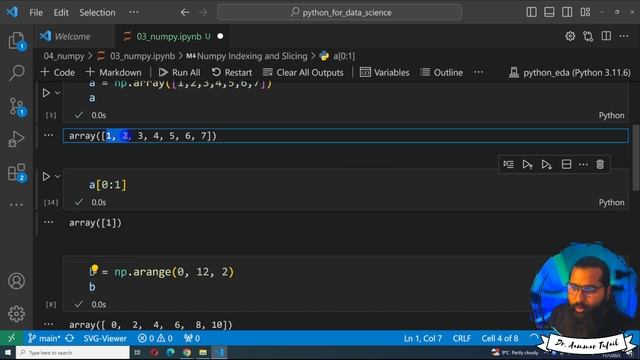640x360 pixels.
Task: Open the Selection menu
Action: pyautogui.click(x=97, y=13)
